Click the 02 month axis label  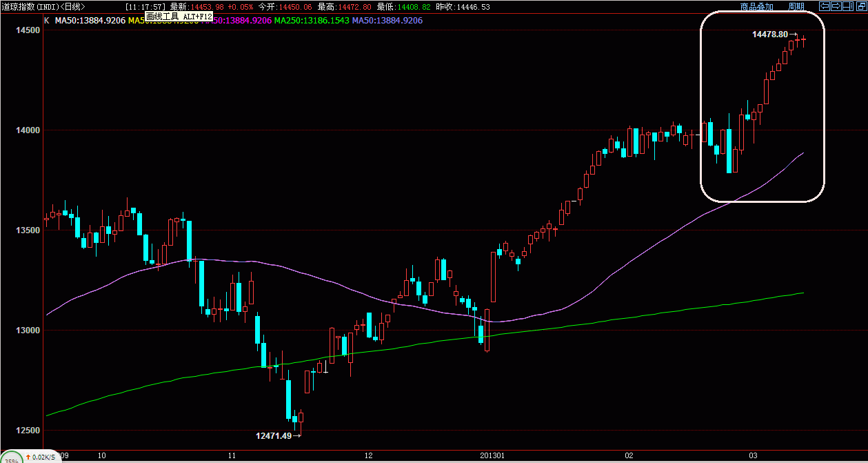point(629,455)
